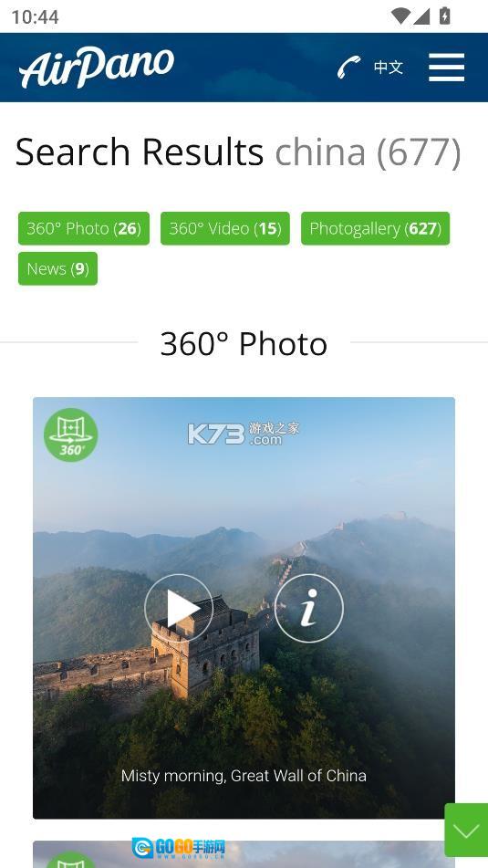Viewport: 488px width, 868px height.
Task: Click the green 360° badge on the Great Wall image
Action: [71, 434]
